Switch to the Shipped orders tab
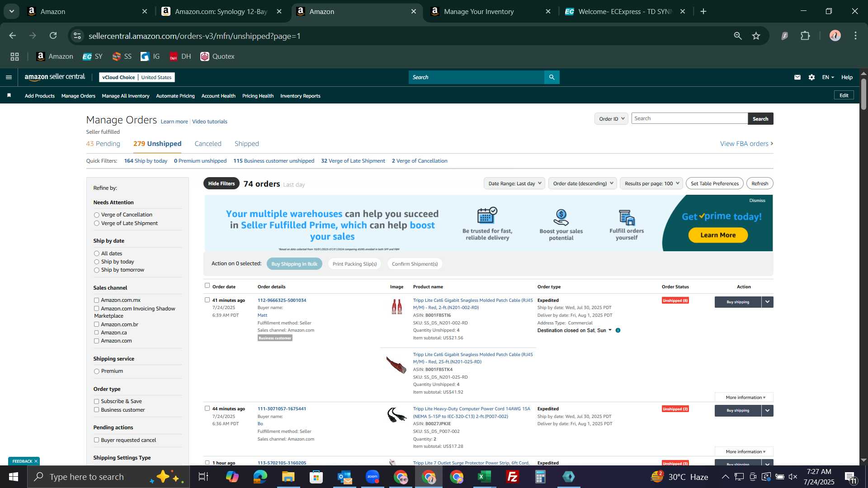The image size is (868, 488). pos(247,144)
